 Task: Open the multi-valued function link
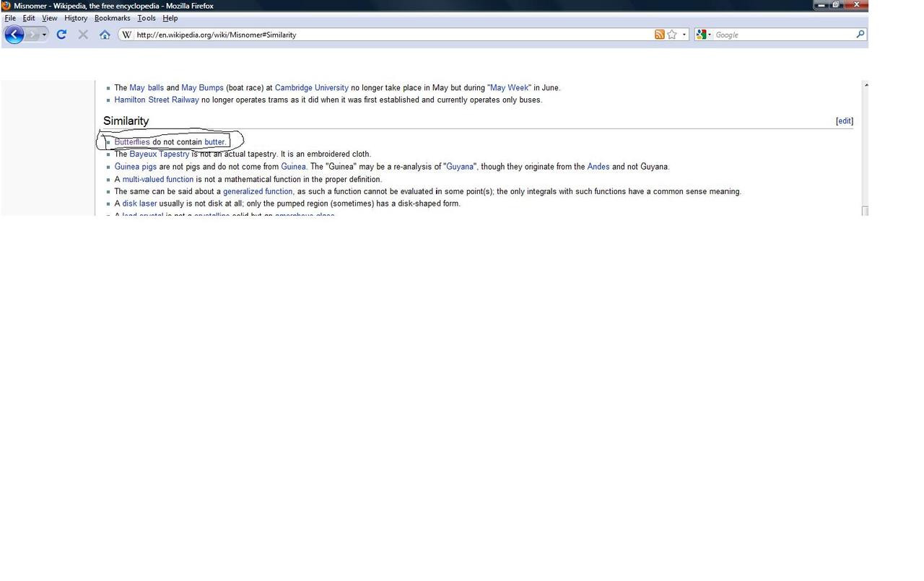158,180
